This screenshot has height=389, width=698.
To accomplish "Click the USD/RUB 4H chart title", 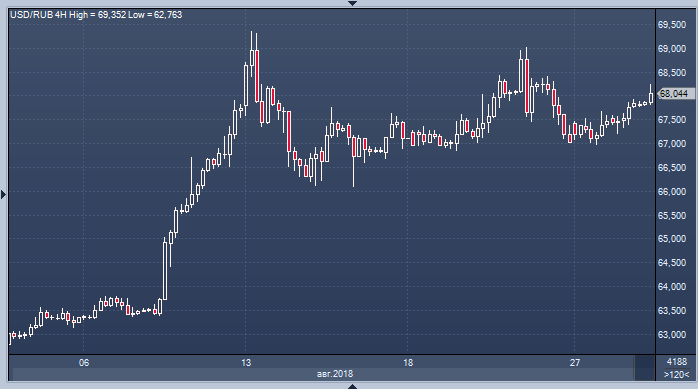I will pyautogui.click(x=96, y=15).
